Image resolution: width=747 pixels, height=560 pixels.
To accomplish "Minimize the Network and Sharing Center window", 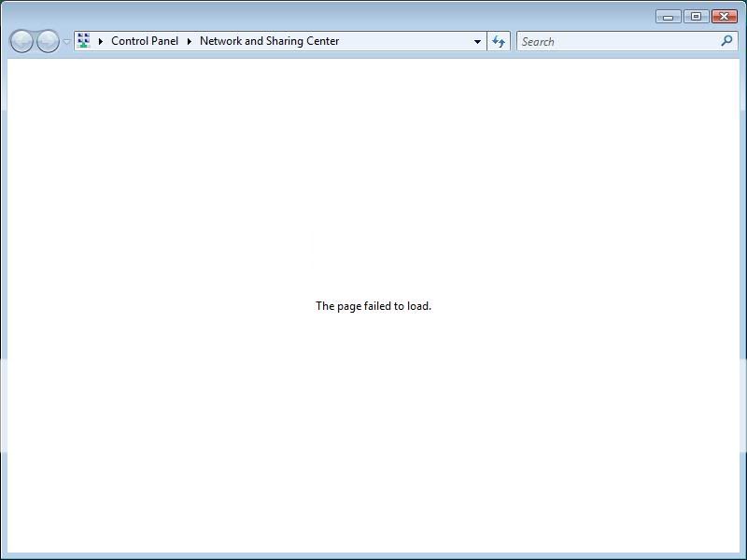I will (x=668, y=17).
